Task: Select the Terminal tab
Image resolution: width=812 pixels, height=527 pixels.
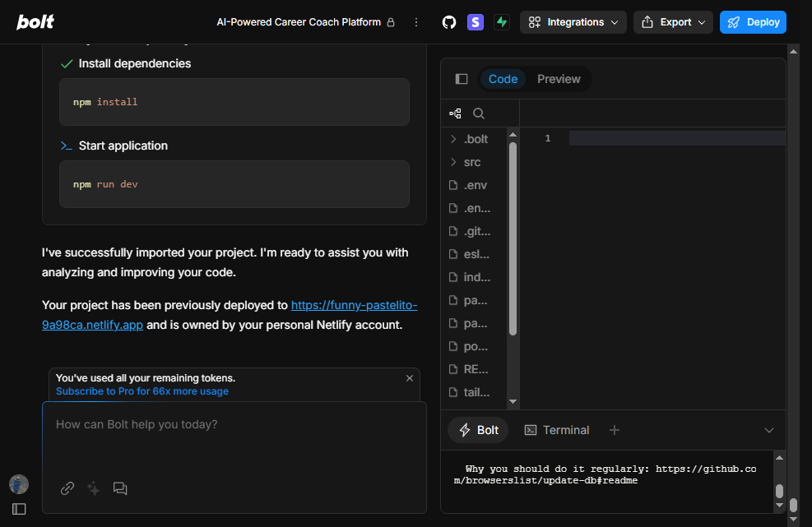Action: click(x=557, y=430)
